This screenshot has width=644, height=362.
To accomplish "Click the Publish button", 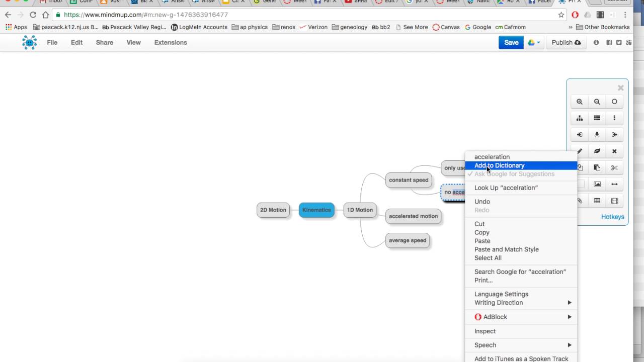I will coord(566,43).
